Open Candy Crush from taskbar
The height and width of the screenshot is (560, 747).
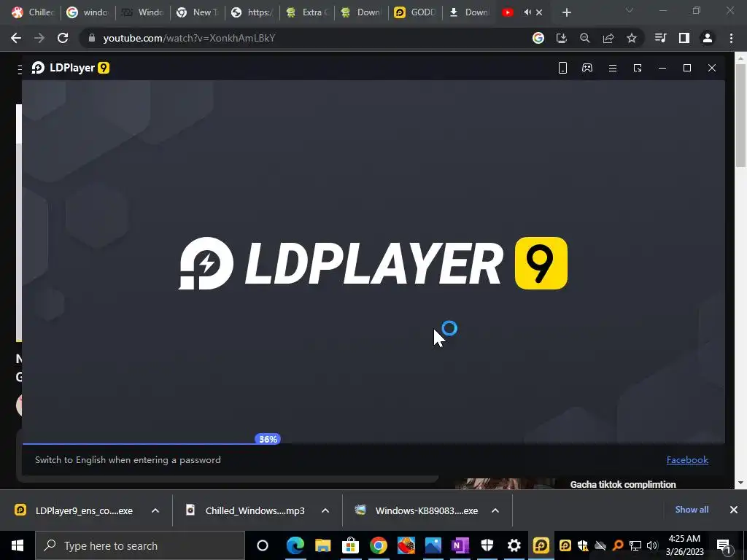point(406,545)
